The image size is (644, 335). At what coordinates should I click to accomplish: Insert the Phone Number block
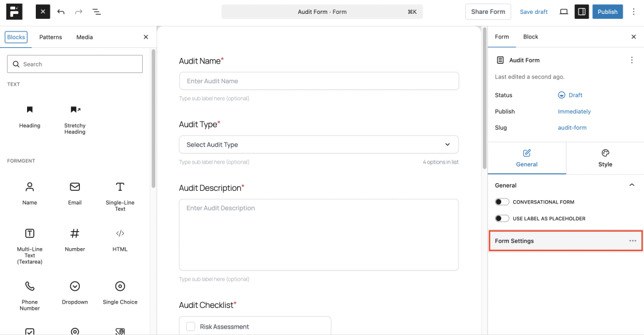point(30,295)
